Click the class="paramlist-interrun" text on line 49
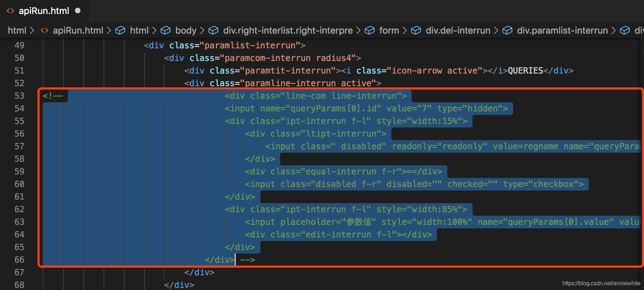The width and height of the screenshot is (644, 290). [235, 45]
